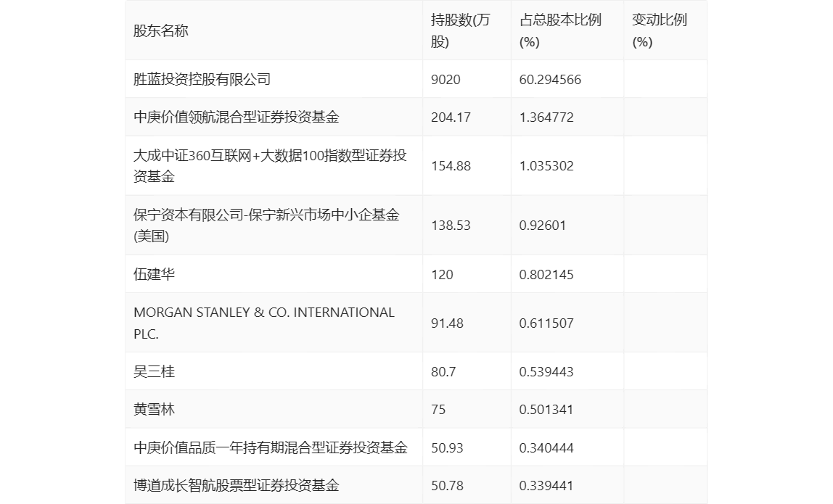The width and height of the screenshot is (833, 504).
Task: Click the 91.48 shareholding value
Action: coord(447,323)
